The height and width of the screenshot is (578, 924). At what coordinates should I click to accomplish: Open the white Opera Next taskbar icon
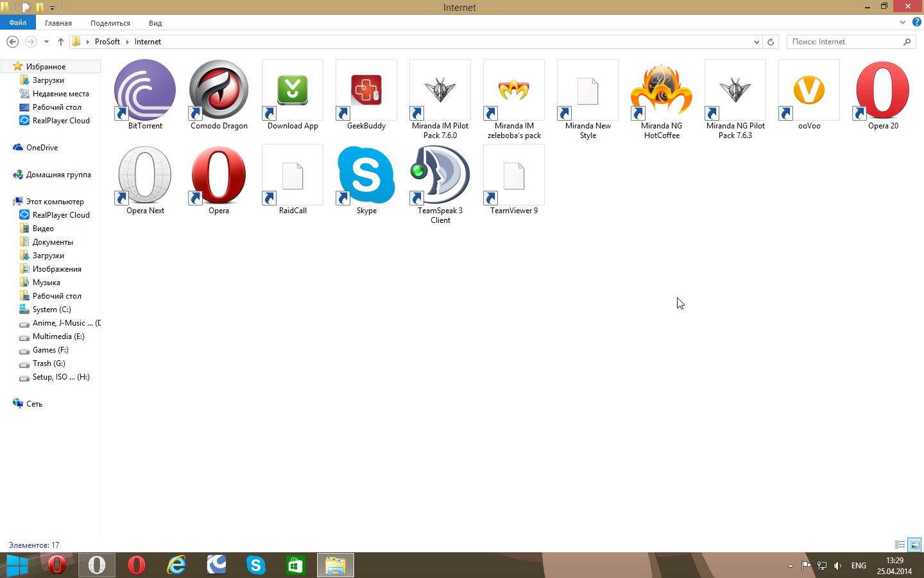[x=96, y=565]
